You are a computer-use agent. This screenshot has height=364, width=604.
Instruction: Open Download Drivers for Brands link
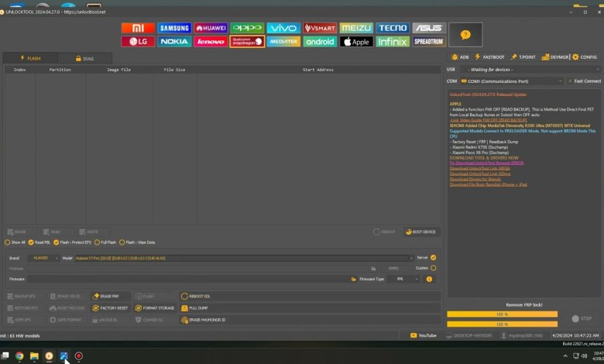[475, 179]
